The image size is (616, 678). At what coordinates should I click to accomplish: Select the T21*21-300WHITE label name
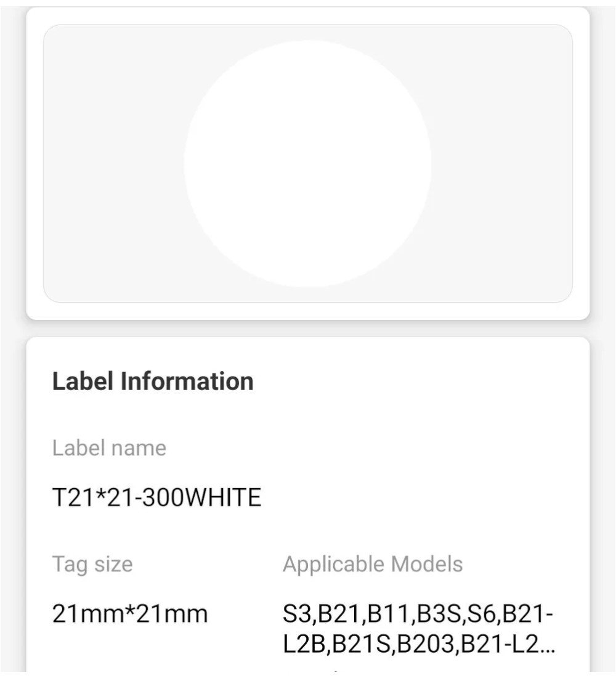click(156, 497)
